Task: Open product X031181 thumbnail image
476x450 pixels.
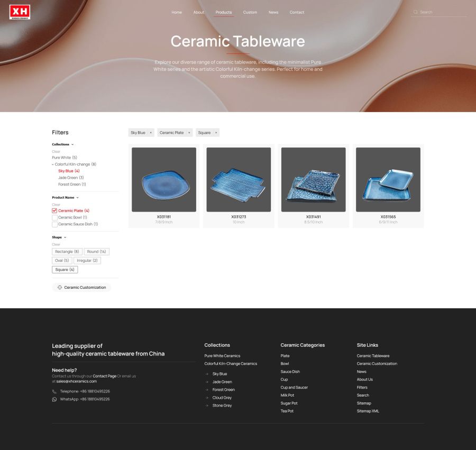Action: click(x=164, y=180)
